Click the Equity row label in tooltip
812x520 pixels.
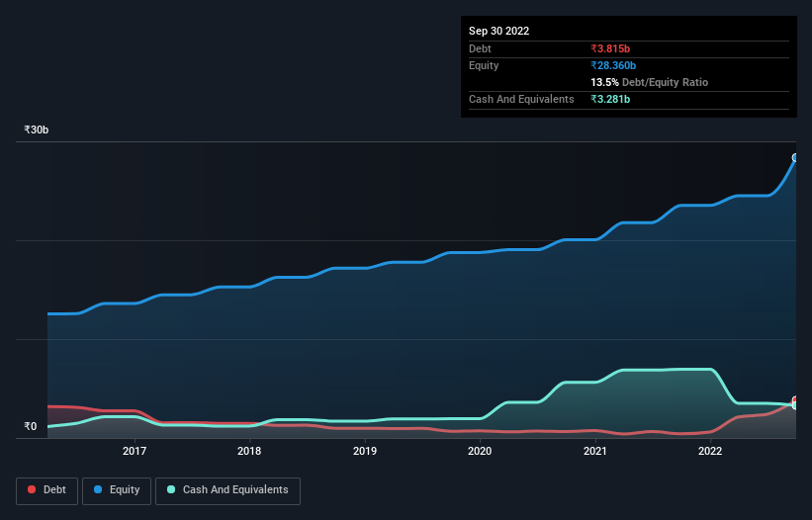click(x=484, y=65)
